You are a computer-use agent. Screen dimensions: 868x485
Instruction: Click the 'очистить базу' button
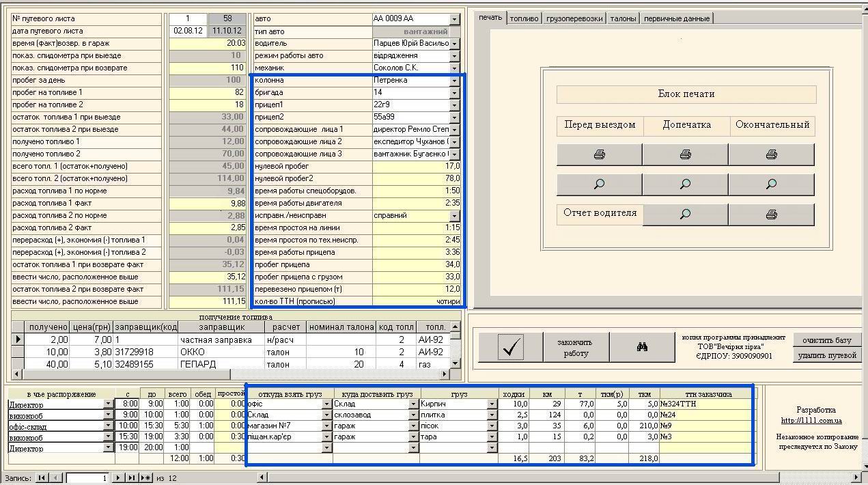tap(827, 340)
